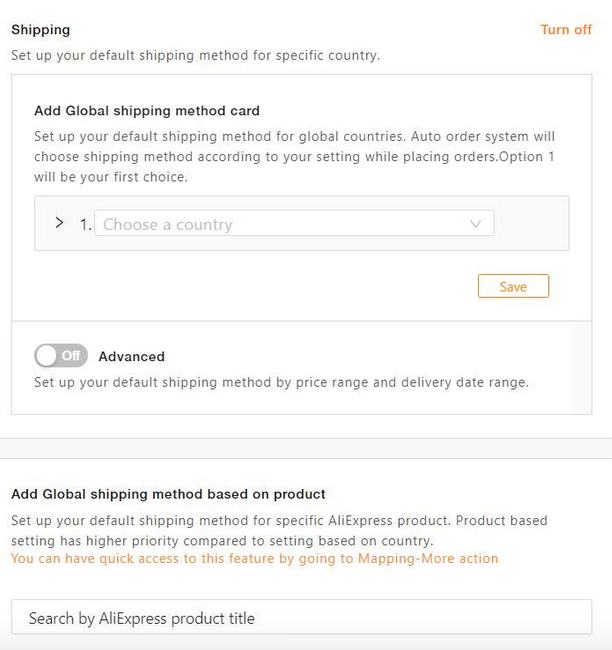Expand option 1 with the chevron arrow
Screen dimensions: 612x650
click(59, 223)
